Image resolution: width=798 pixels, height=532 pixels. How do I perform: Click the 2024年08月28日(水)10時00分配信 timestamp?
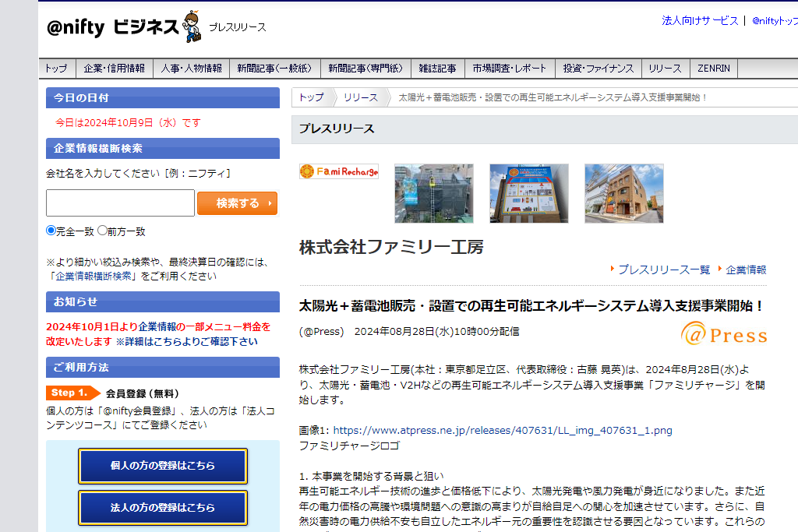tap(436, 332)
